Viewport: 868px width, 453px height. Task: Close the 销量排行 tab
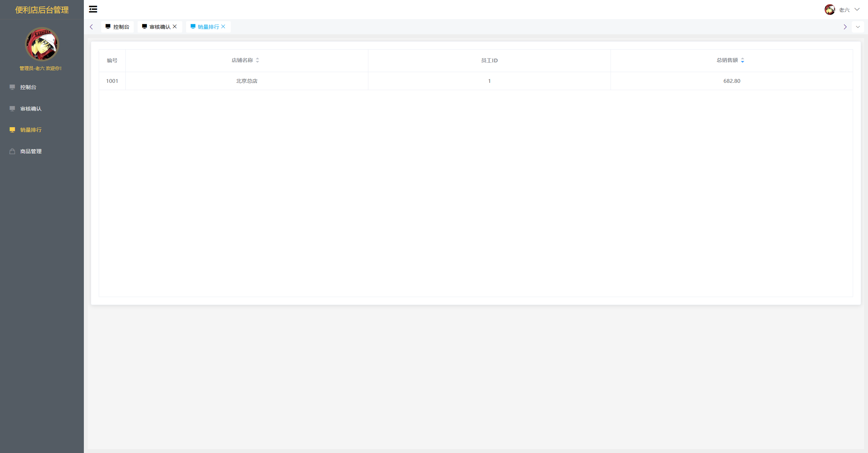223,26
